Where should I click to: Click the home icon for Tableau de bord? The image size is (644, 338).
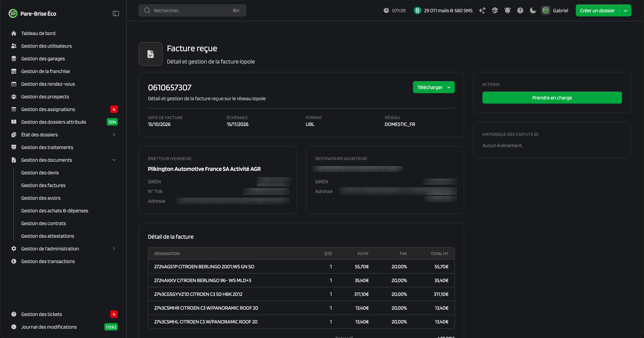(14, 33)
